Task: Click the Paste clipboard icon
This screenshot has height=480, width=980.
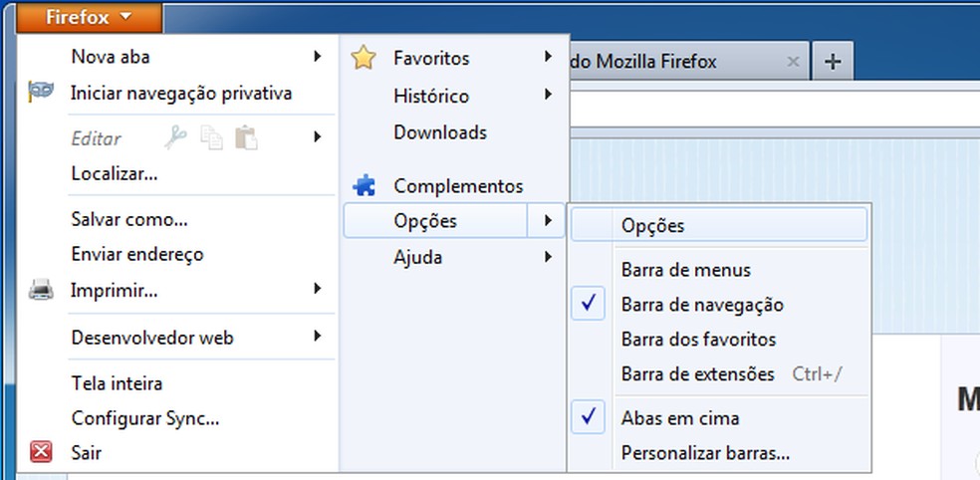Action: click(246, 137)
